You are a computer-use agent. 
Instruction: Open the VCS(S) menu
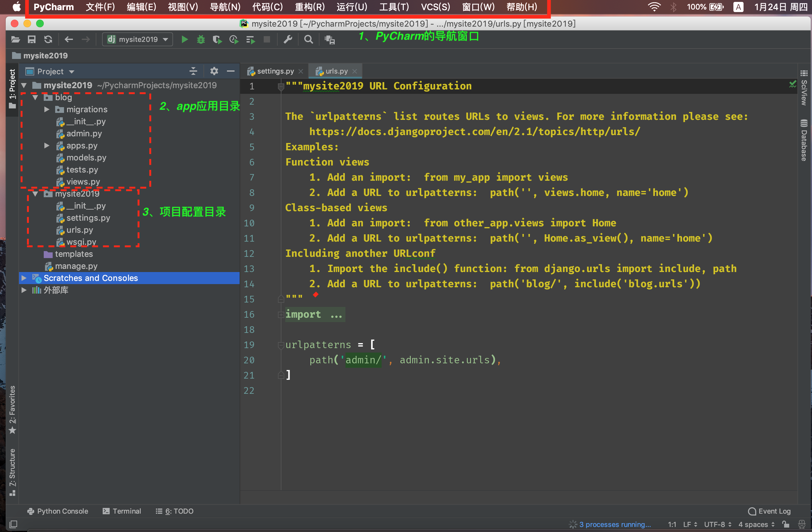click(x=435, y=7)
